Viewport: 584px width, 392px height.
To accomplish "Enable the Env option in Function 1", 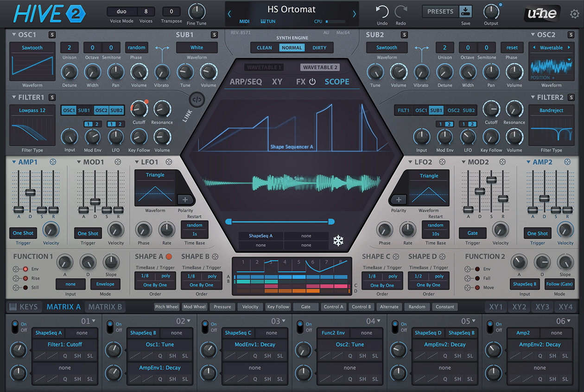I will click(25, 269).
